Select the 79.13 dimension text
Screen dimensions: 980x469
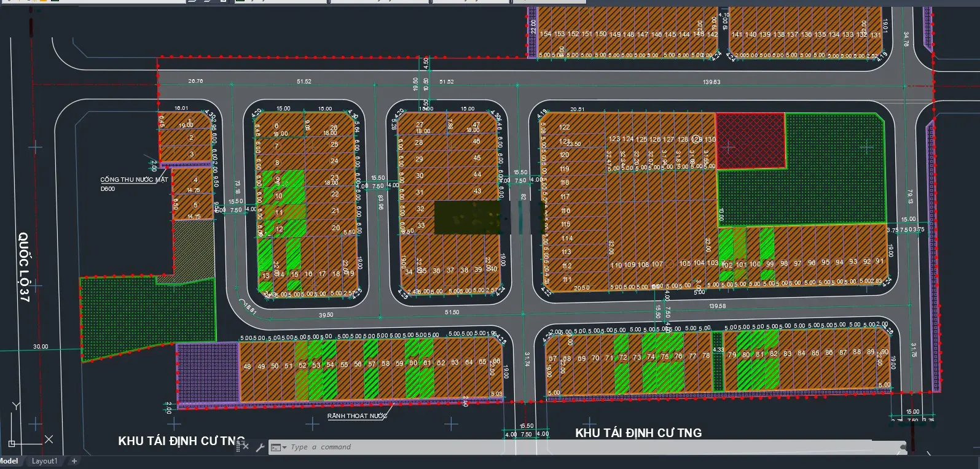point(910,196)
